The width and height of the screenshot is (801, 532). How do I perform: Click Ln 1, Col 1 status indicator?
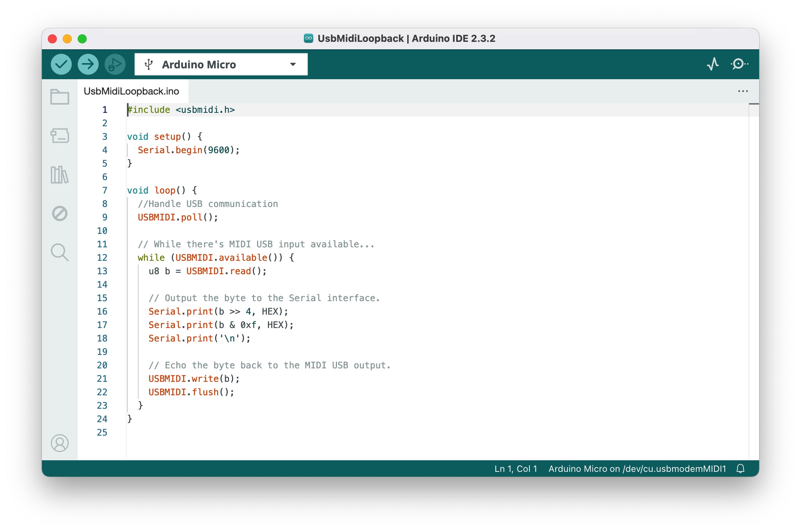coord(516,469)
